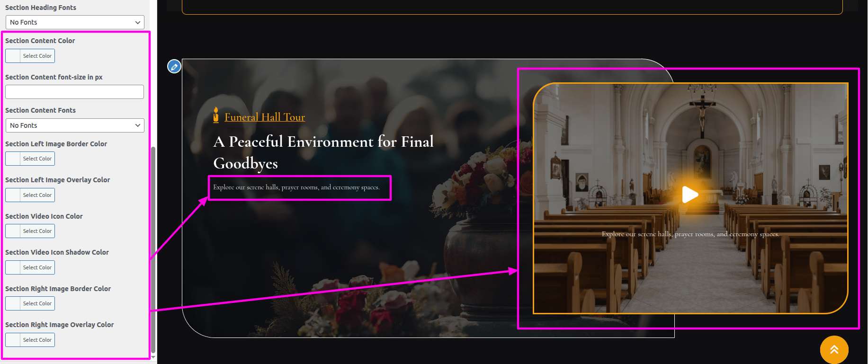Select color for Video Icon Shadow Color

point(30,267)
